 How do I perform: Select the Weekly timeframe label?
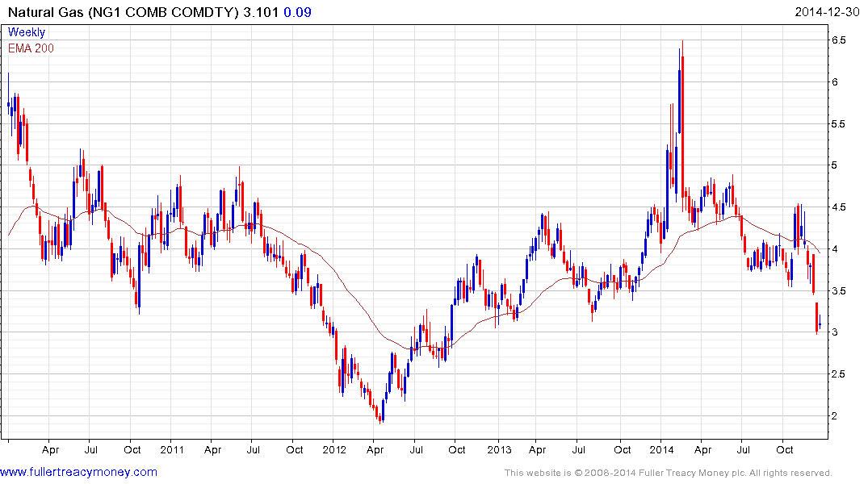tap(27, 32)
